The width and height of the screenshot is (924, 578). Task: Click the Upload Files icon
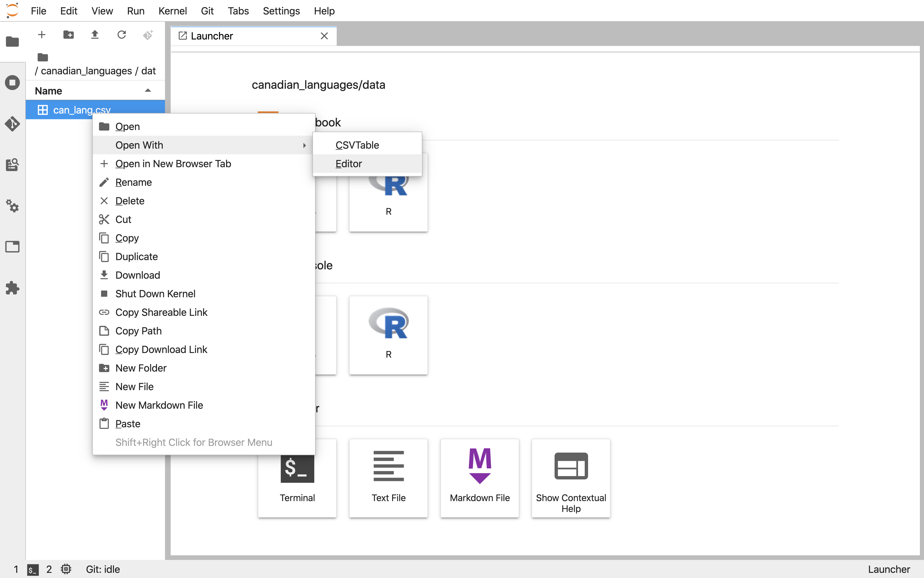pos(95,35)
